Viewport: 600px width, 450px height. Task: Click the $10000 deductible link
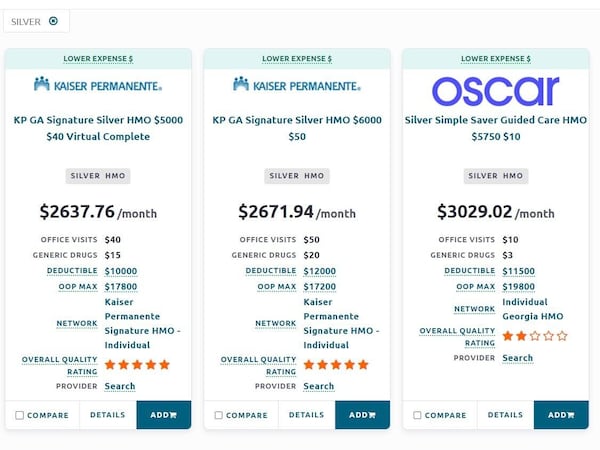(x=121, y=271)
